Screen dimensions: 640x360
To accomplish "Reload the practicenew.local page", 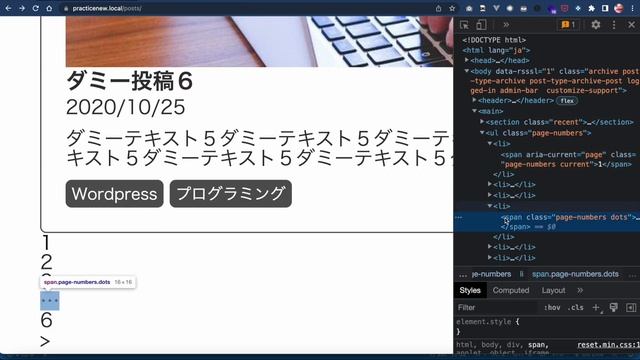I will pyautogui.click(x=36, y=8).
